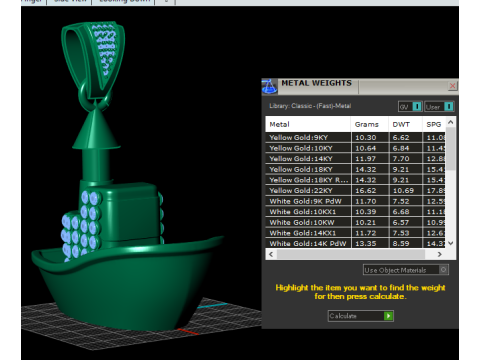Click the 8.59 DWT value
Image resolution: width=480 pixels, height=360 pixels.
401,243
